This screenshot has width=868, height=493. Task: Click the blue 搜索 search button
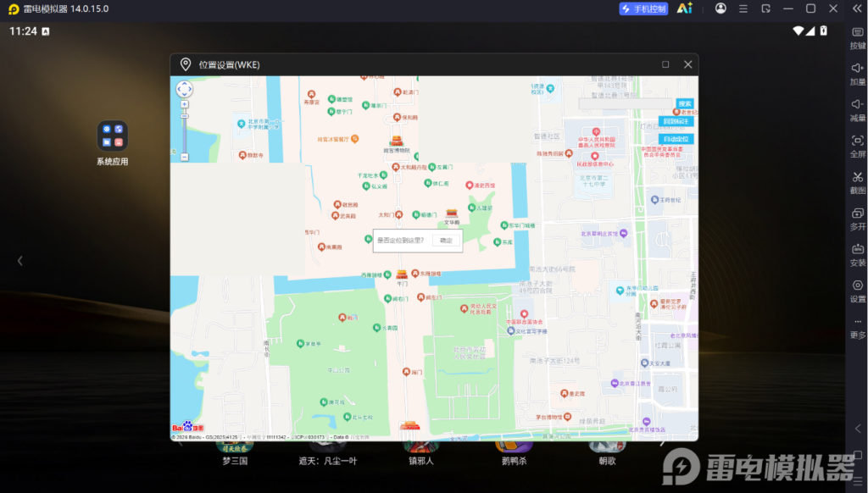coord(685,103)
